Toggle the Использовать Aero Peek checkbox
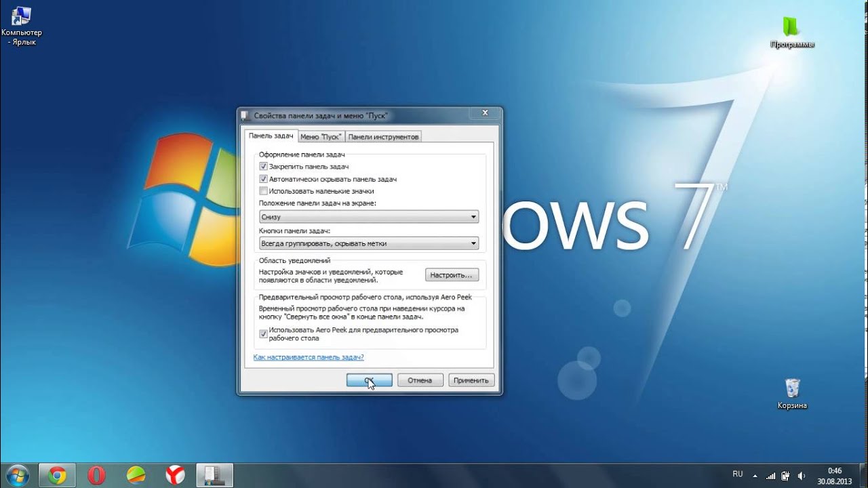 (264, 334)
